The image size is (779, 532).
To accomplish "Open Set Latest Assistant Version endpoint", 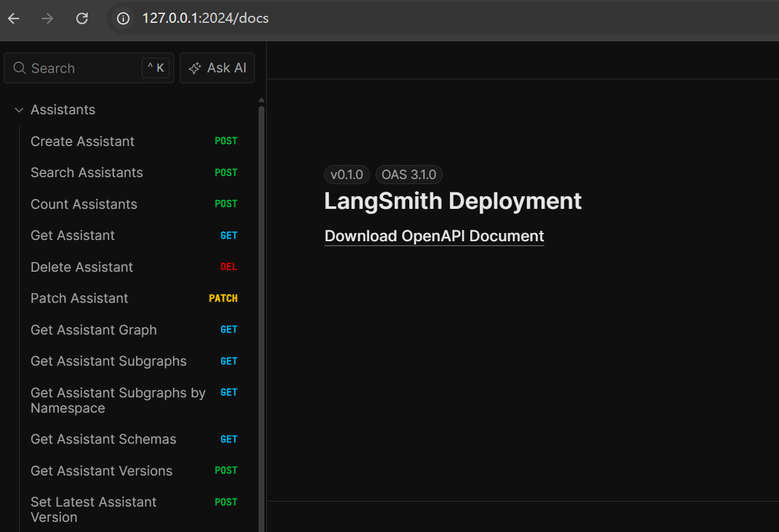I will pyautogui.click(x=93, y=510).
